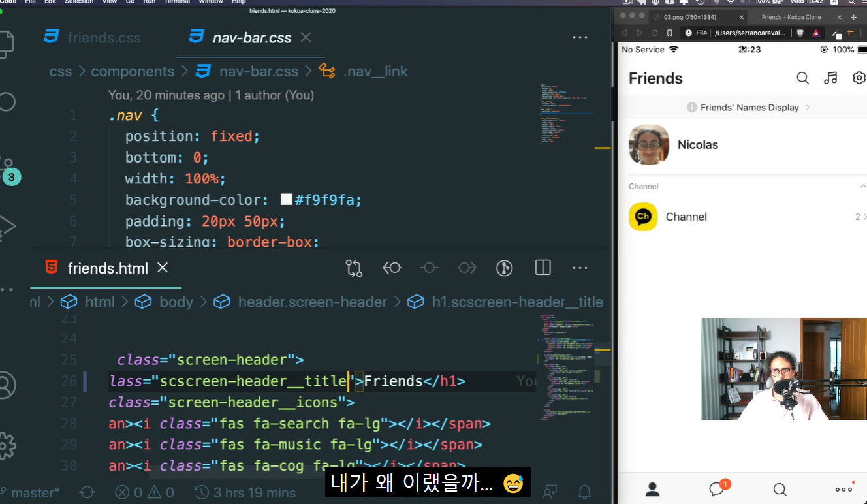Screen dimensions: 867x504
Task: Click Nicolas profile picture
Action: coord(649,144)
